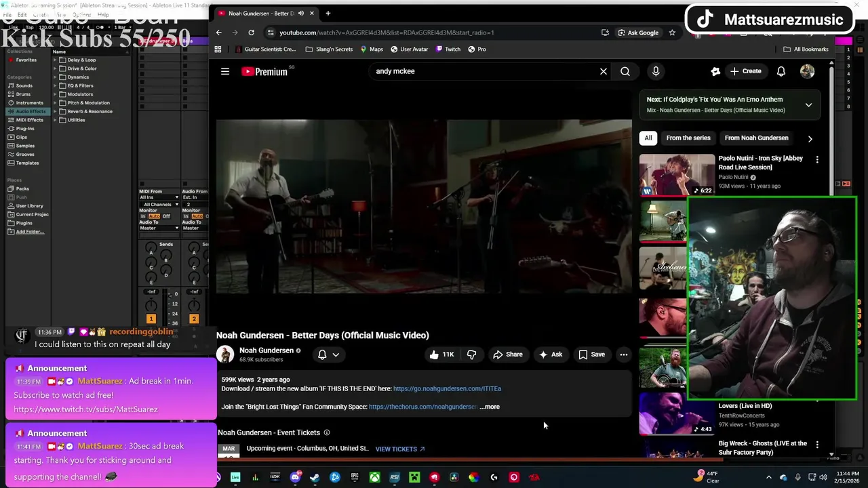The height and width of the screenshot is (488, 868).
Task: Open the 'All Channels' dropdown
Action: (x=159, y=204)
